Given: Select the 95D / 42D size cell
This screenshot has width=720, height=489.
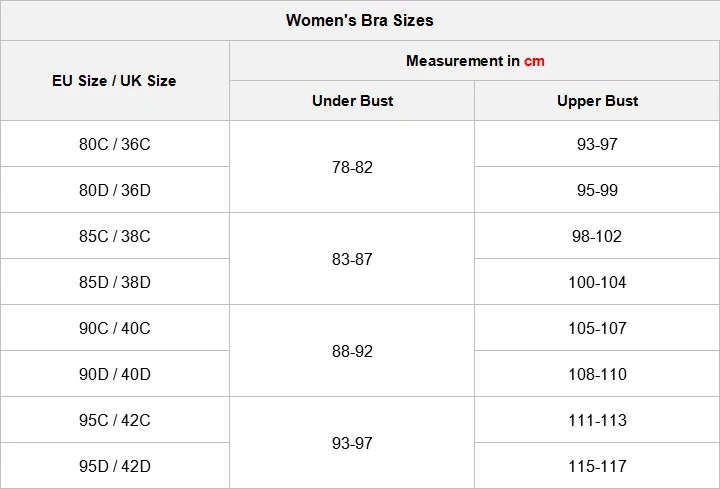Looking at the screenshot, I should 114,466.
